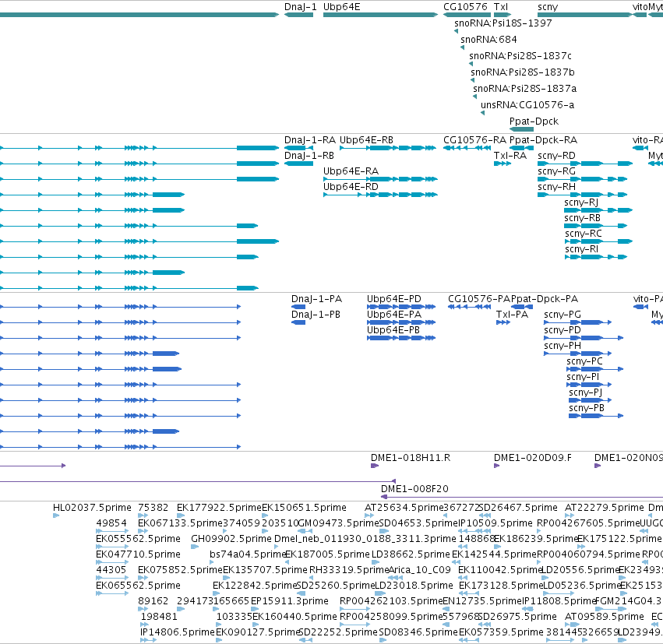Viewport: 663px width, 644px height.
Task: Click the scny-RI transcript label
Action: pyautogui.click(x=581, y=249)
